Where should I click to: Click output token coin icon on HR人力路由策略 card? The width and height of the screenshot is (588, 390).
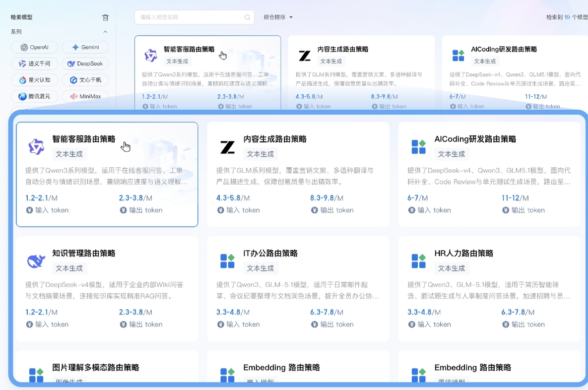tap(506, 325)
